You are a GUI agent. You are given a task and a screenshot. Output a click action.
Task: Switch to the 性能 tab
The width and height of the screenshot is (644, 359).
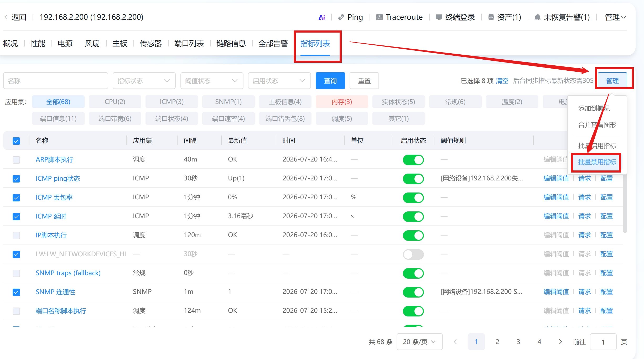(38, 43)
